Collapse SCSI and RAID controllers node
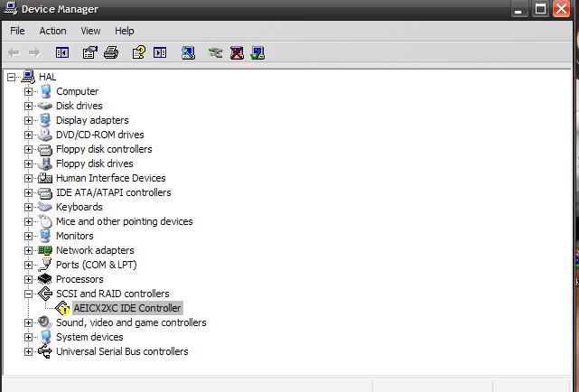 click(28, 294)
